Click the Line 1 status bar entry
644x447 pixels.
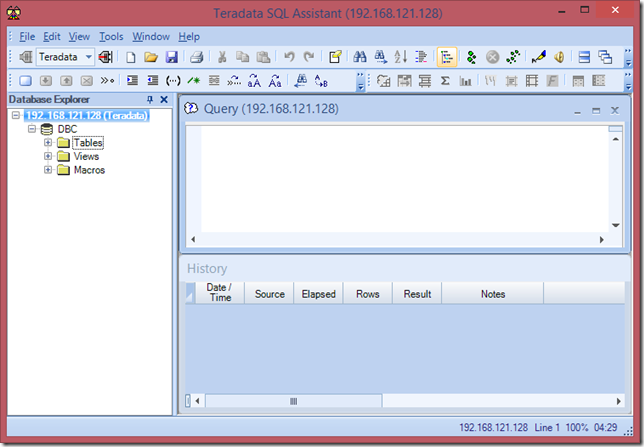point(547,427)
